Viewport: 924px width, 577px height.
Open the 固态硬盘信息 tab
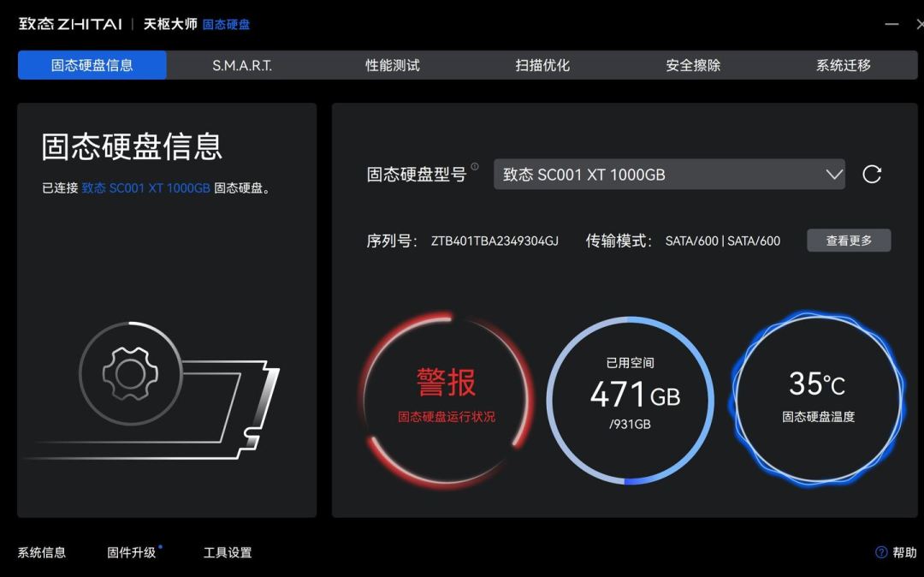coord(92,65)
